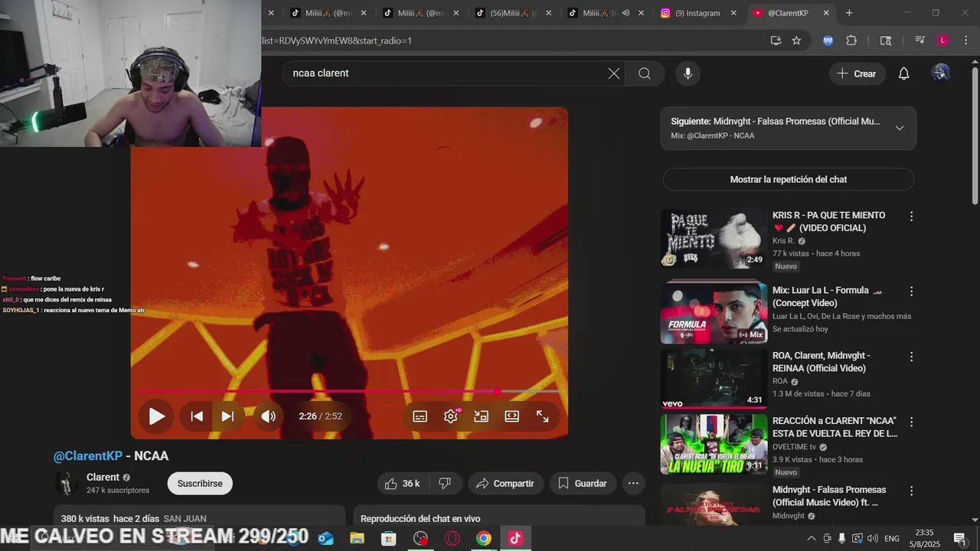980x551 pixels.
Task: Open more options for REACCIÓN a CLARENT video
Action: [x=911, y=422]
